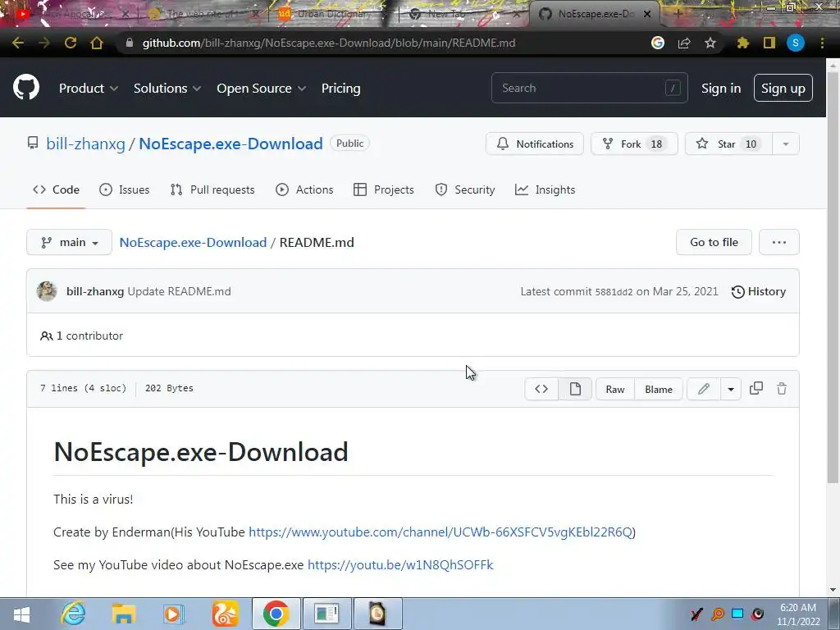
Task: View the Raw file
Action: [615, 389]
